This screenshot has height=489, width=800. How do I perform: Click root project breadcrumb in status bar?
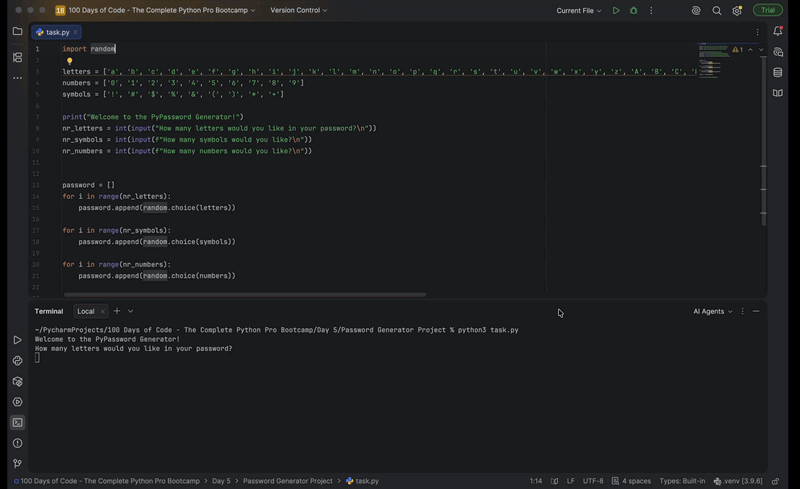click(107, 481)
